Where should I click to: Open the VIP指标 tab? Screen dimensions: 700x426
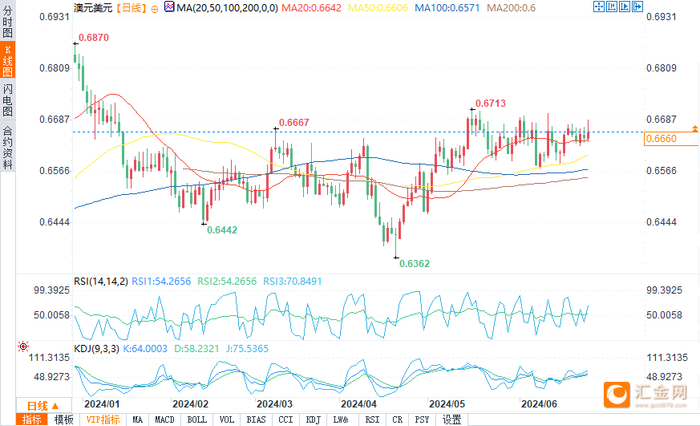click(103, 420)
